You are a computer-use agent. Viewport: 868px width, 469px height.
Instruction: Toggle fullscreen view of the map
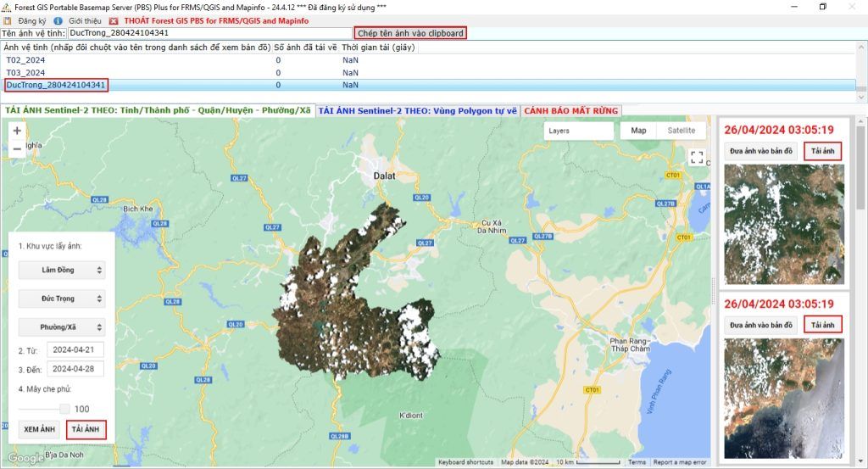click(697, 158)
